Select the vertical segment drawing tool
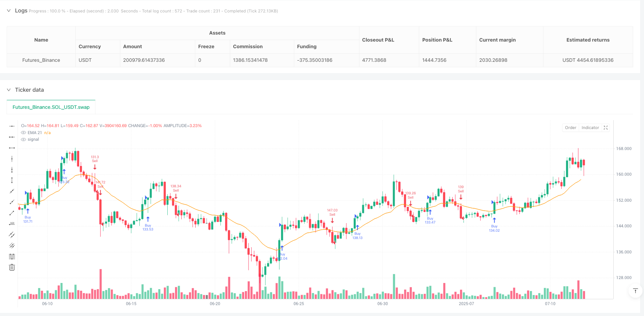The width and height of the screenshot is (644, 316). tap(12, 180)
